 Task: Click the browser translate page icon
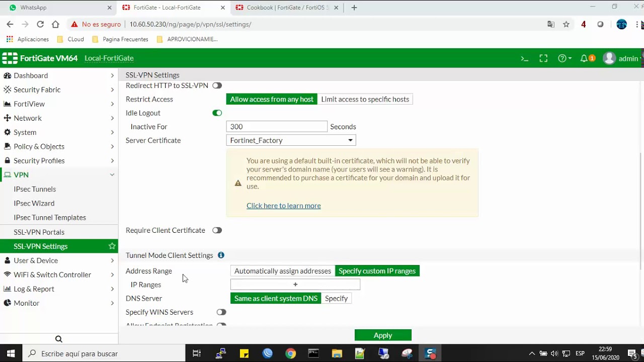coord(551,24)
